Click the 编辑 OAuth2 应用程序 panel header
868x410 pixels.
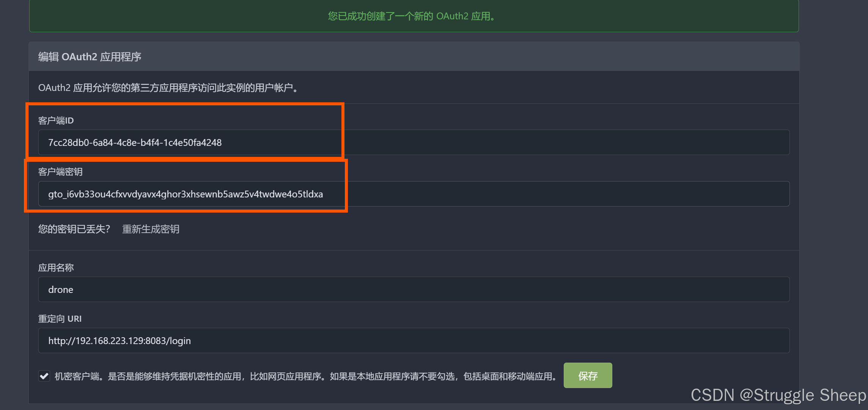click(90, 57)
